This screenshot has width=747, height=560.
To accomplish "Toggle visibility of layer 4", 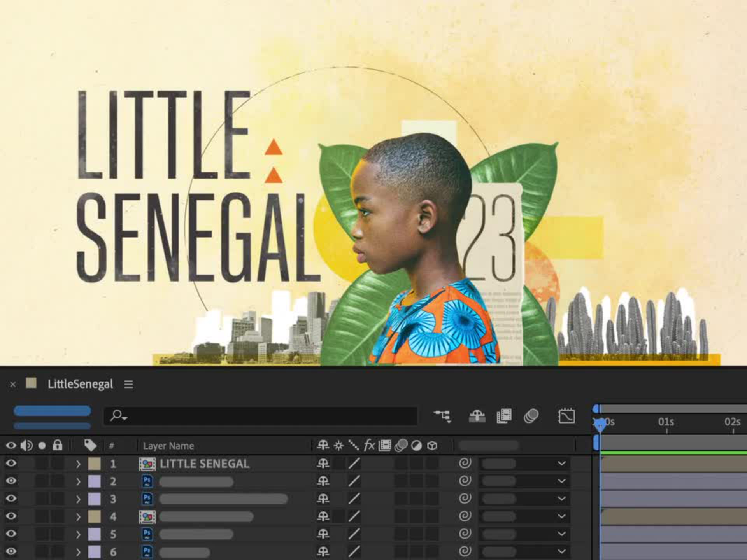I will click(x=11, y=516).
